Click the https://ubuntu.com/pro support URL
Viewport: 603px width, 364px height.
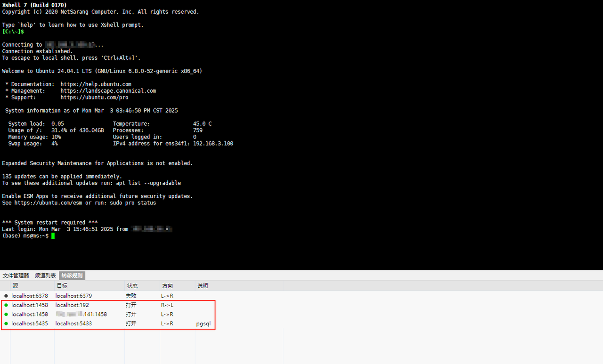pyautogui.click(x=94, y=97)
